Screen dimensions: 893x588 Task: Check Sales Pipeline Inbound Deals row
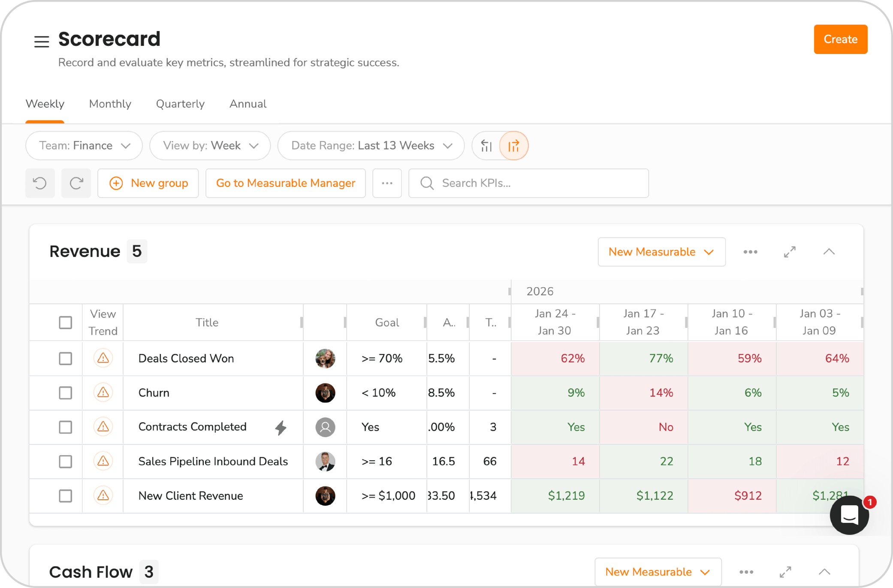[66, 461]
